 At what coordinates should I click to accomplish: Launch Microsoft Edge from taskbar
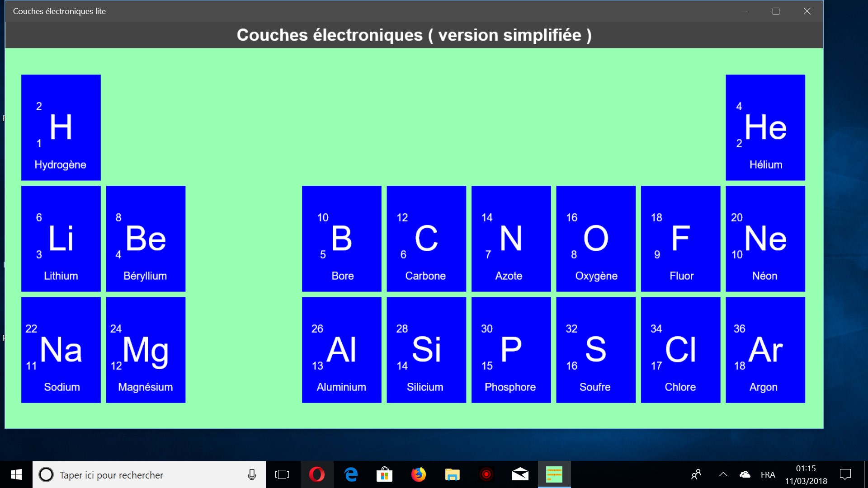351,474
